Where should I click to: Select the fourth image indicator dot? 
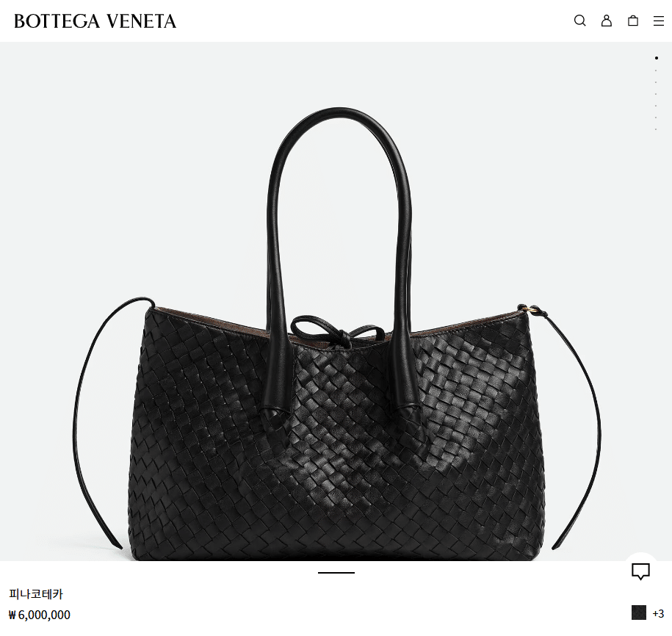[656, 94]
